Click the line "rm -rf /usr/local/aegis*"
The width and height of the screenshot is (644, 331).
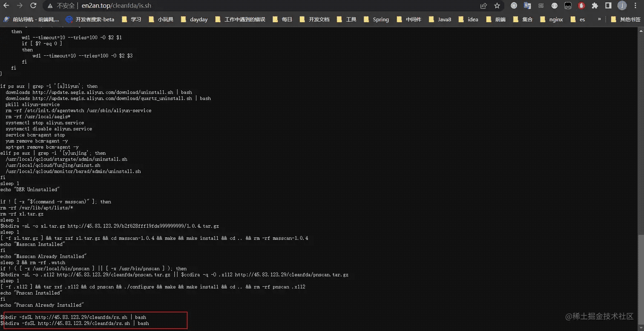38,117
